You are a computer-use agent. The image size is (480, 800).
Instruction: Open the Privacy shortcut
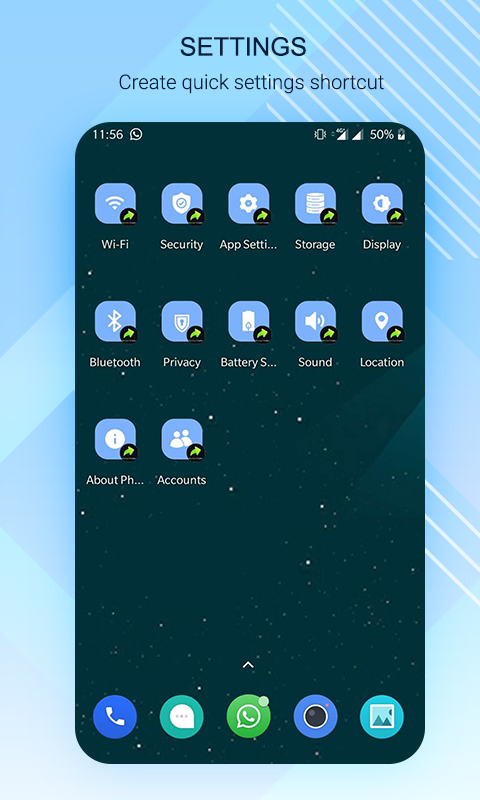[x=182, y=322]
